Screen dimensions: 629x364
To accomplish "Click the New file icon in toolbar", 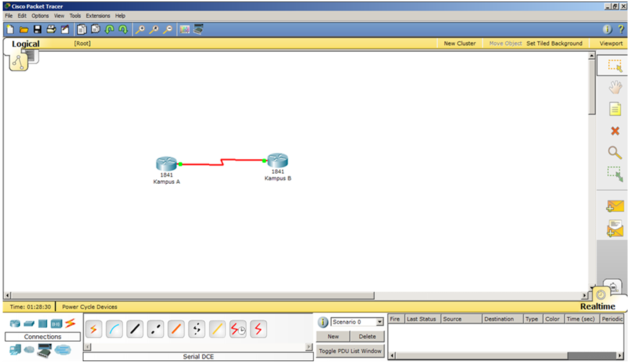I will [x=10, y=30].
